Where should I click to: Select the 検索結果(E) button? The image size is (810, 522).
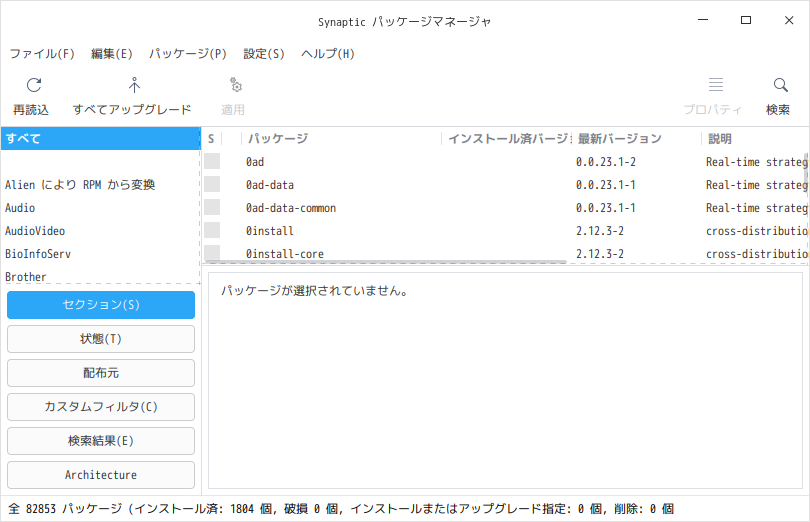tap(101, 441)
